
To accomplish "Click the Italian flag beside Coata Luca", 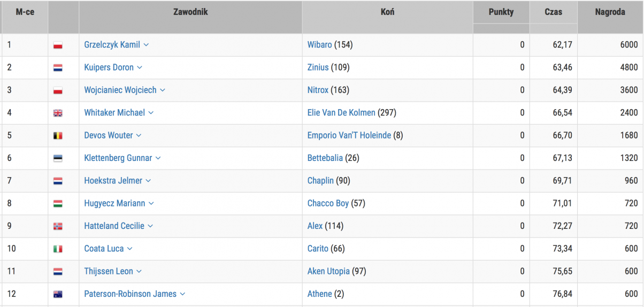I will 58,249.
